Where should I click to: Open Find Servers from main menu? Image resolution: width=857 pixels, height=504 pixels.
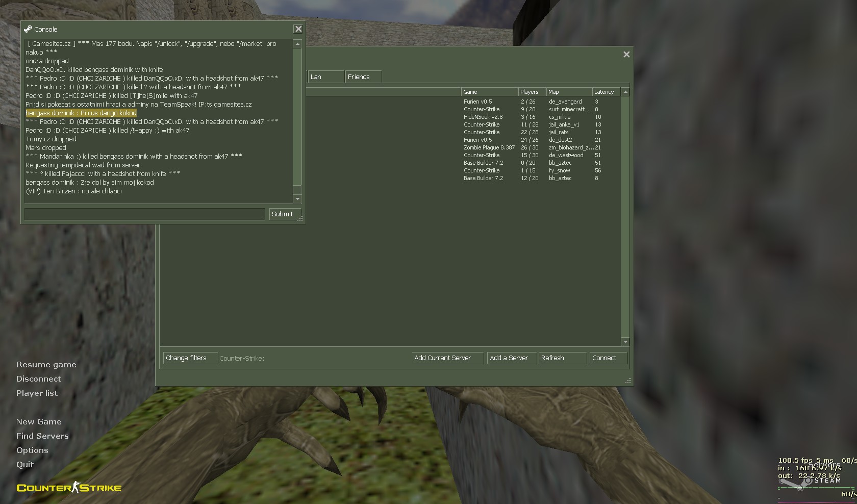[42, 436]
